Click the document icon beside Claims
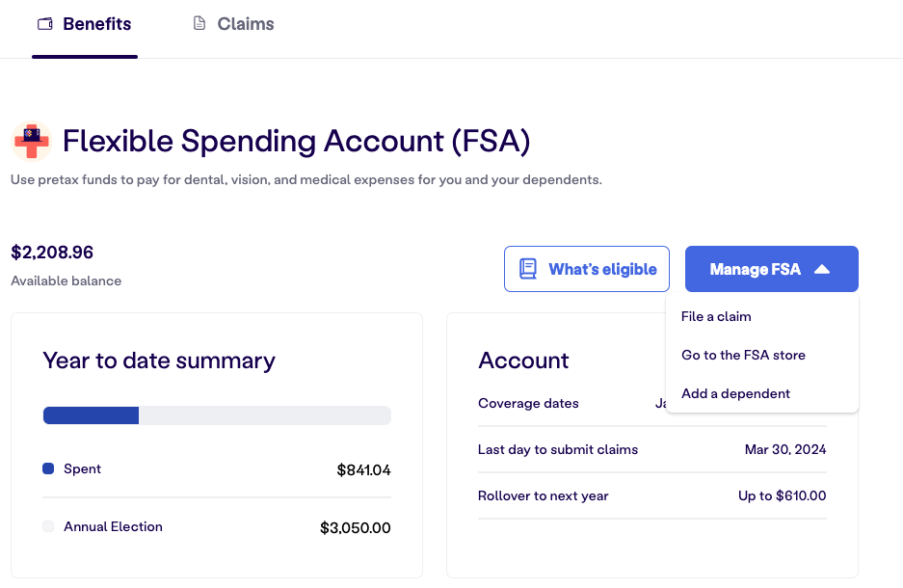The width and height of the screenshot is (903, 588). tap(199, 24)
